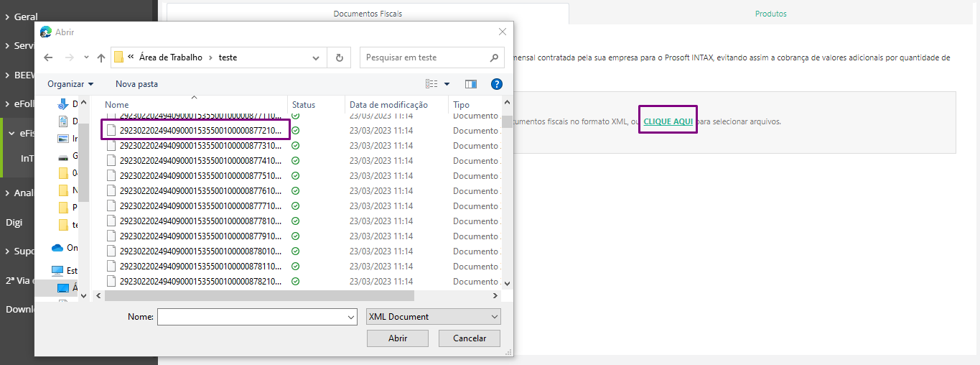The image size is (980, 365).
Task: Select This PC computer icon in tree
Action: 57,271
